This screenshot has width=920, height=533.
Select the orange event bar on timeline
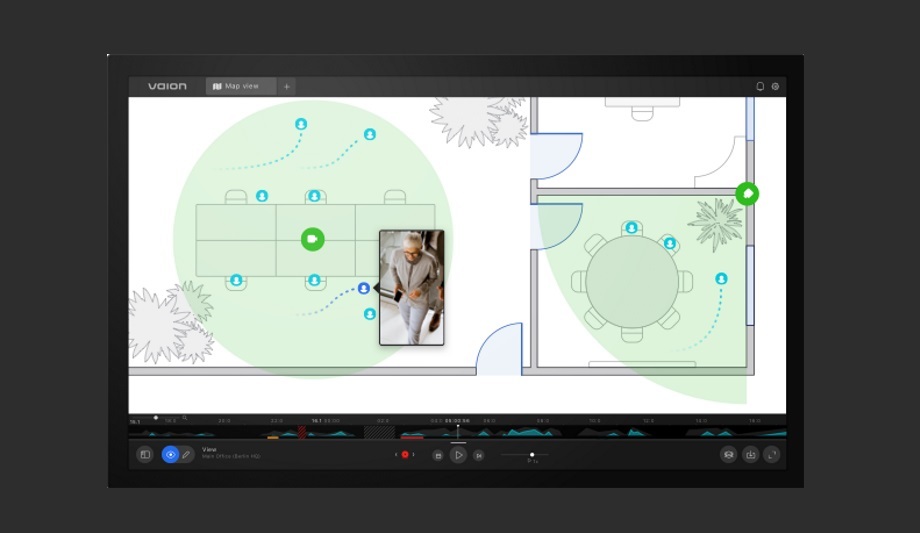coord(273,437)
